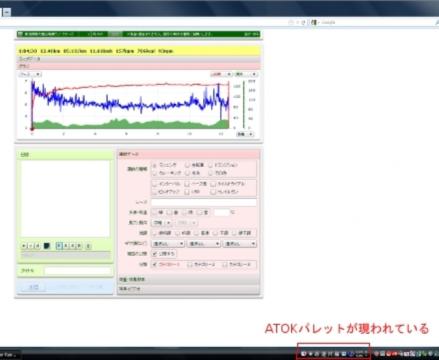
Task: Tick the 雪 weather checkbox
Action: point(200,212)
